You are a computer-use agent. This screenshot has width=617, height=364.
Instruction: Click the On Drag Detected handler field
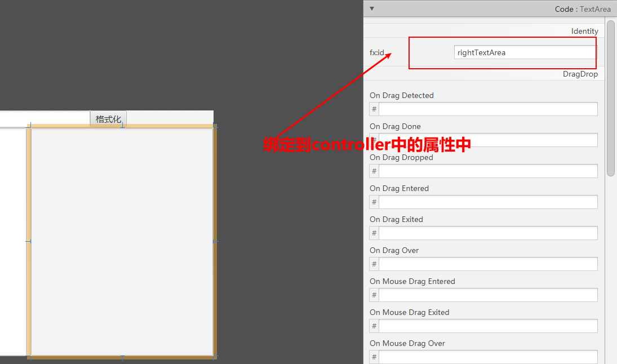pos(488,109)
